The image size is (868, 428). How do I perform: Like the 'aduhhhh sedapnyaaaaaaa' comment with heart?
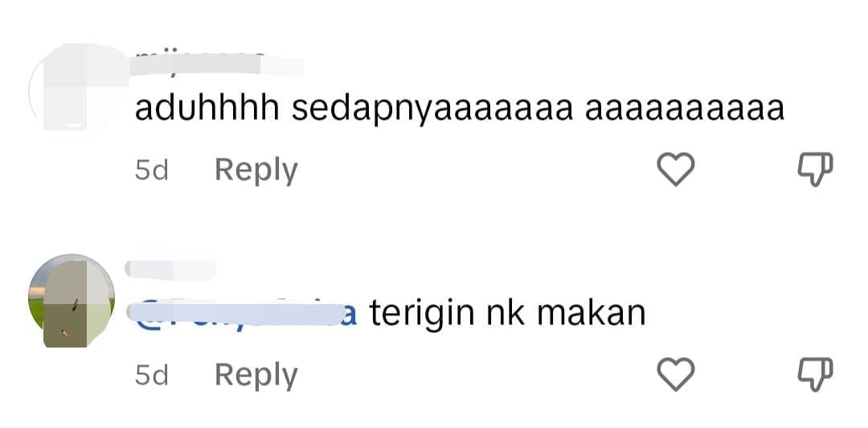point(675,169)
